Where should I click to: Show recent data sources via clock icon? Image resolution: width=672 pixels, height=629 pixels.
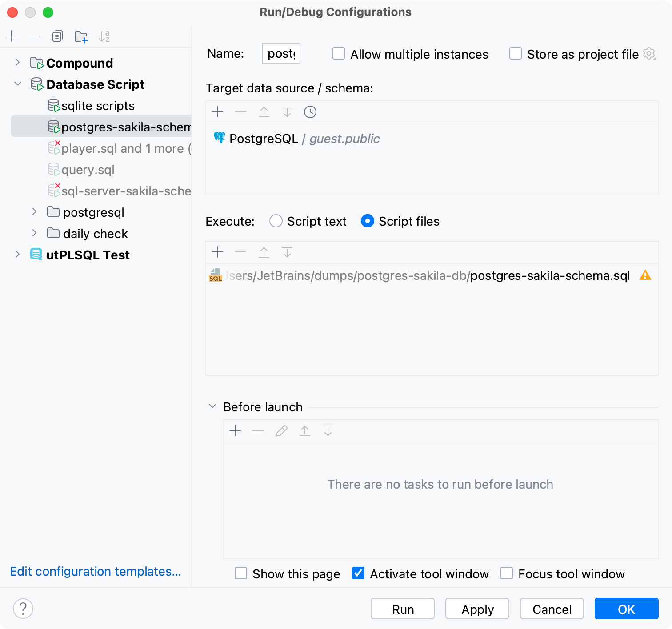pyautogui.click(x=310, y=112)
